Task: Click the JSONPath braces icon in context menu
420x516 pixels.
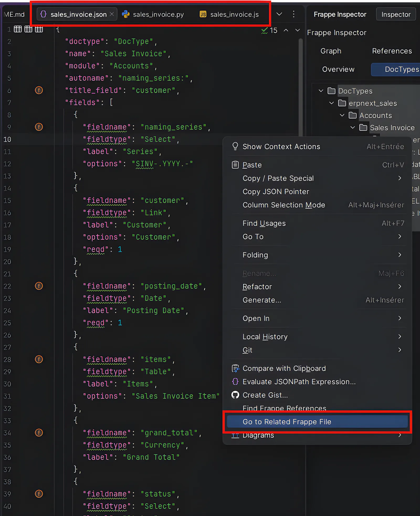Action: [x=235, y=382]
